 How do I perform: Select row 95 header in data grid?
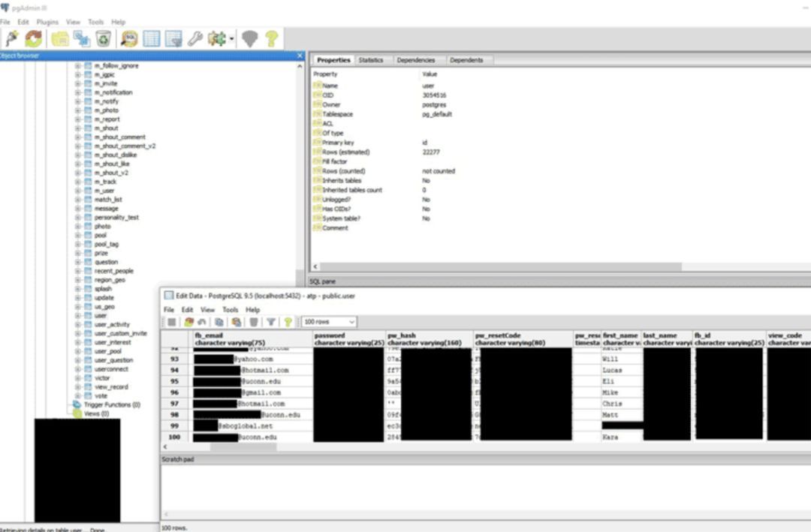175,381
